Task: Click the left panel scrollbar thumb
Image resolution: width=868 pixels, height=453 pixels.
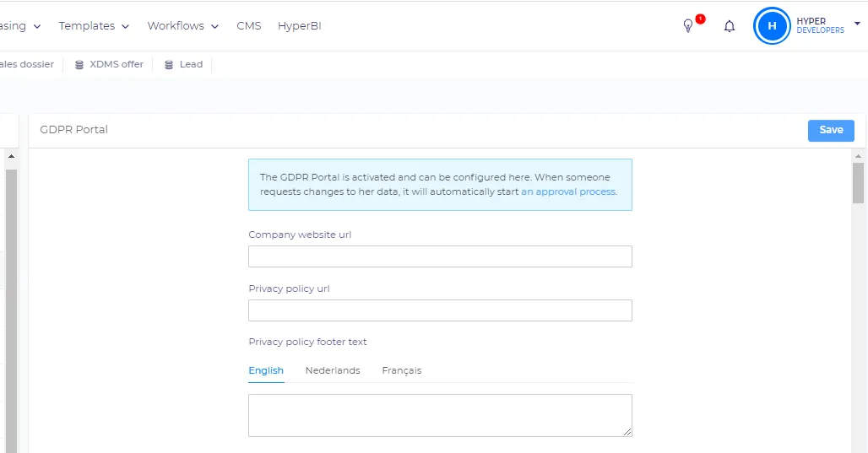Action: coord(11,310)
